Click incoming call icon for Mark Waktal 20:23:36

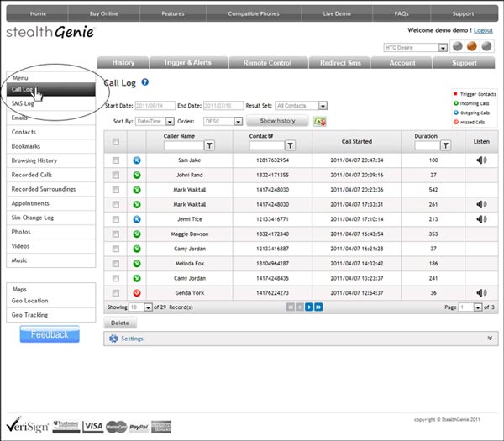(137, 190)
